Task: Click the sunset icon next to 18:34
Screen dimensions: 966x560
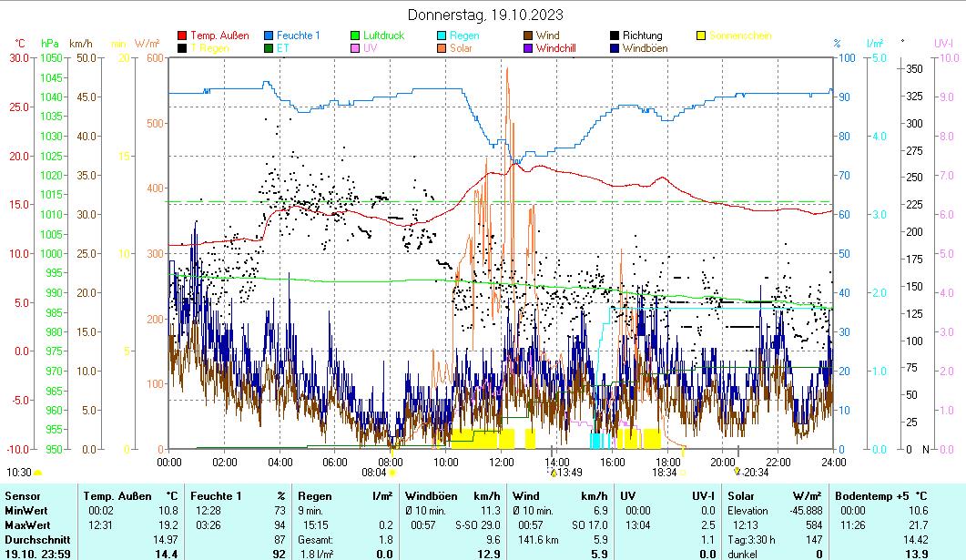Action: [x=682, y=473]
